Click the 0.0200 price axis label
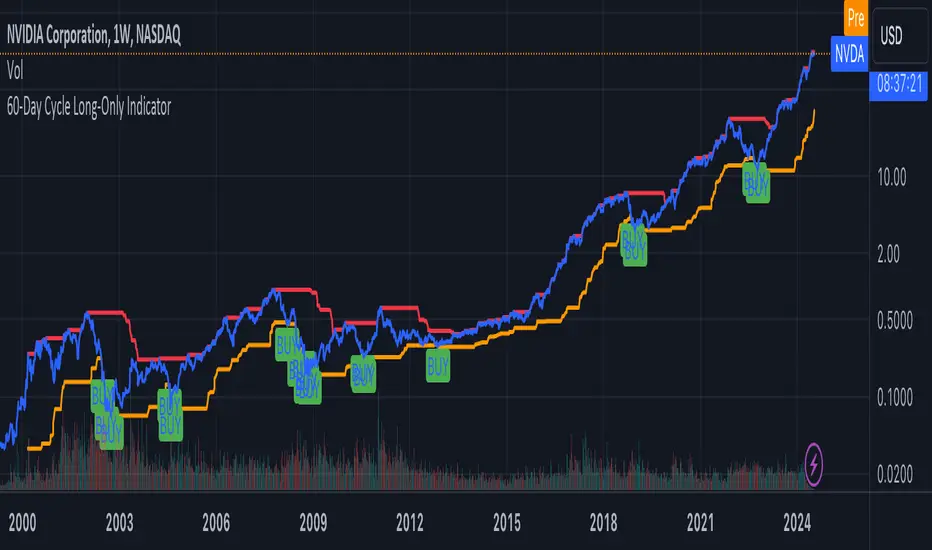932x550 pixels. pyautogui.click(x=895, y=474)
